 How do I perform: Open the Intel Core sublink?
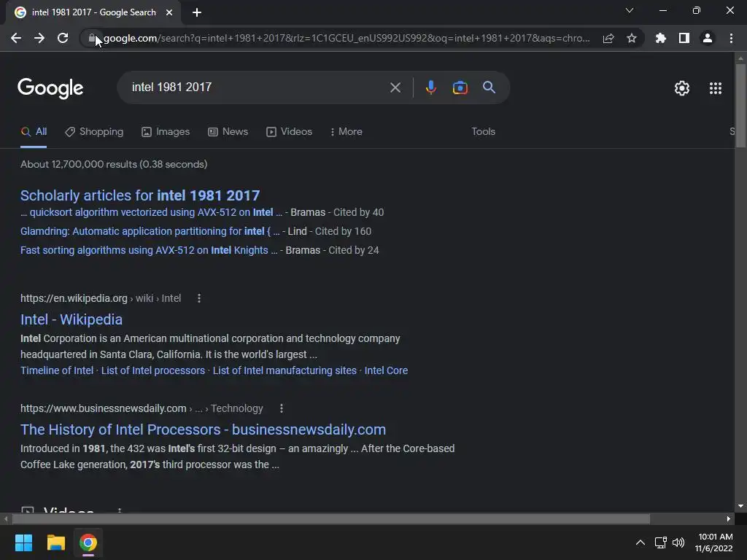[386, 370]
